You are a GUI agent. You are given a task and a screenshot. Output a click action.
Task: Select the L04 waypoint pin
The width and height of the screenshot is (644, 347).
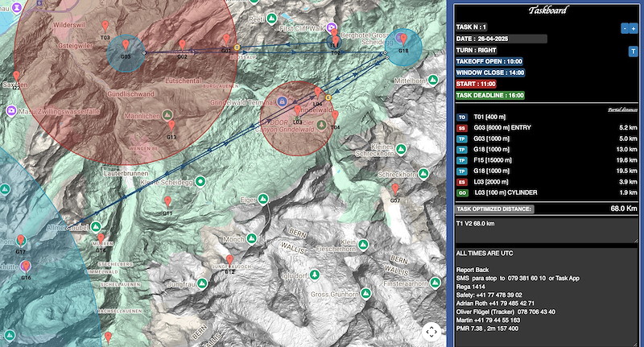pos(317,93)
